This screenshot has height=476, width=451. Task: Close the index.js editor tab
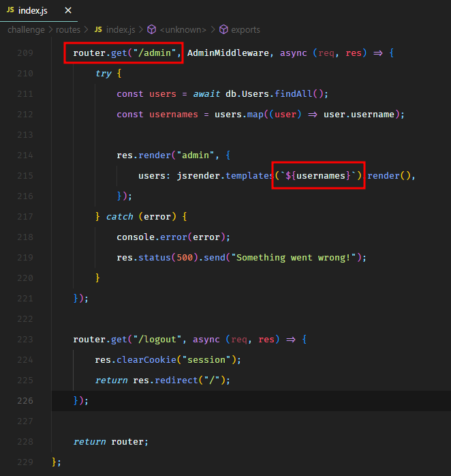[x=67, y=11]
